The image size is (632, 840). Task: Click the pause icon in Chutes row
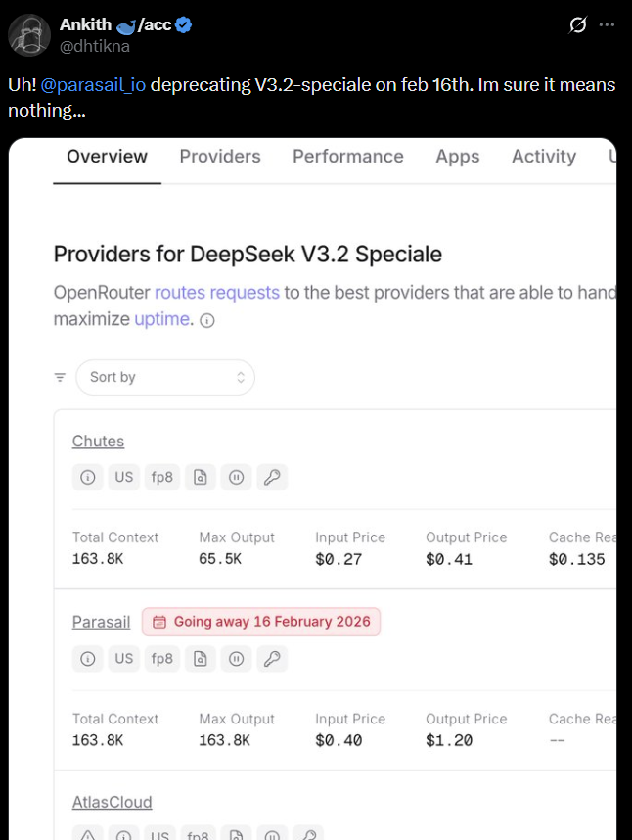pos(236,478)
